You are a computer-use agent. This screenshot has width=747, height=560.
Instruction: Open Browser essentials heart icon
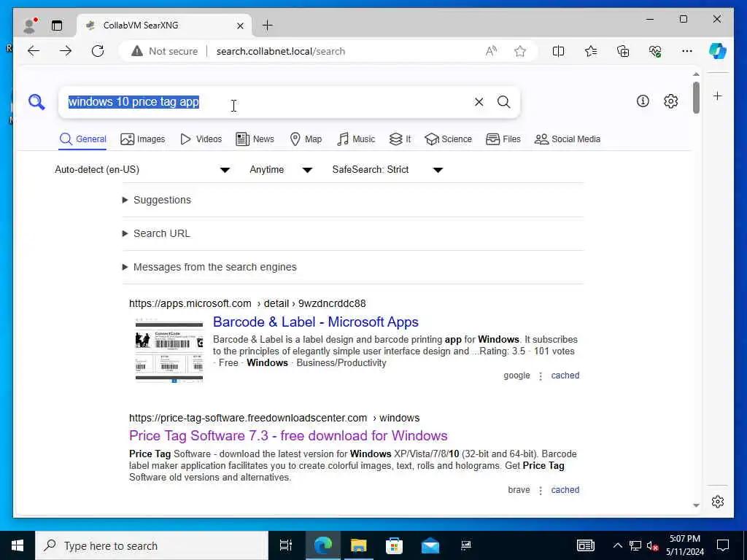click(x=655, y=51)
